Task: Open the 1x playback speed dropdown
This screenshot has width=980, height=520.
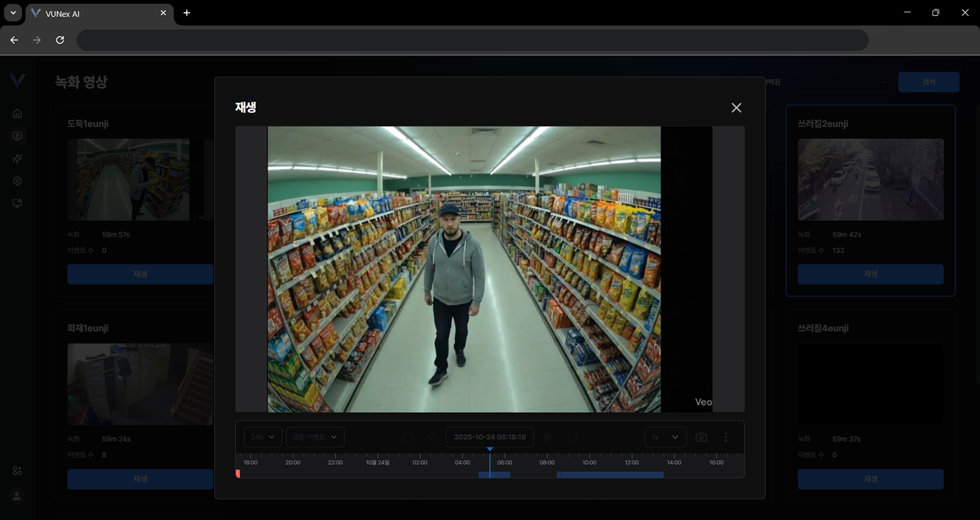Action: tap(665, 437)
